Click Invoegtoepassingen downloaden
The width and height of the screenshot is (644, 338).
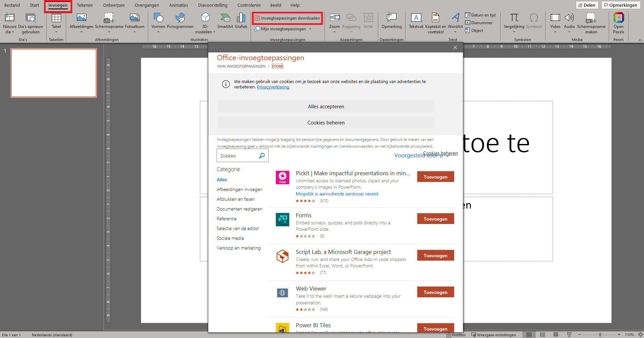[287, 18]
